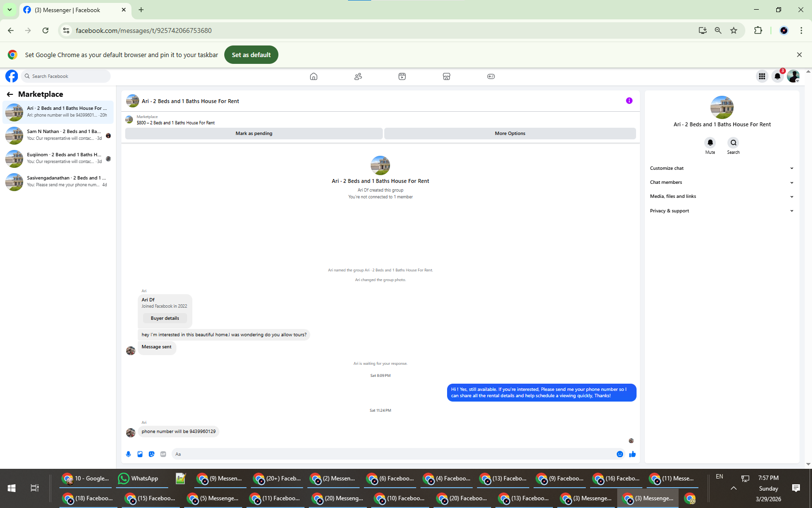Click the browser address bar URL
The image size is (812, 508).
tap(144, 30)
